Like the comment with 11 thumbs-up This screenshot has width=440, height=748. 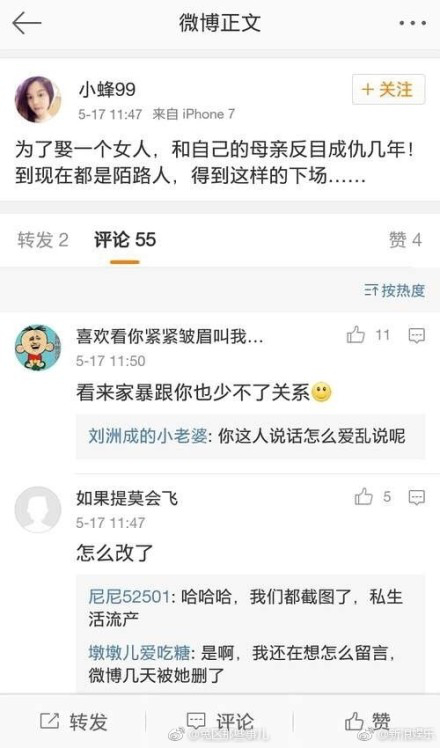(368, 335)
